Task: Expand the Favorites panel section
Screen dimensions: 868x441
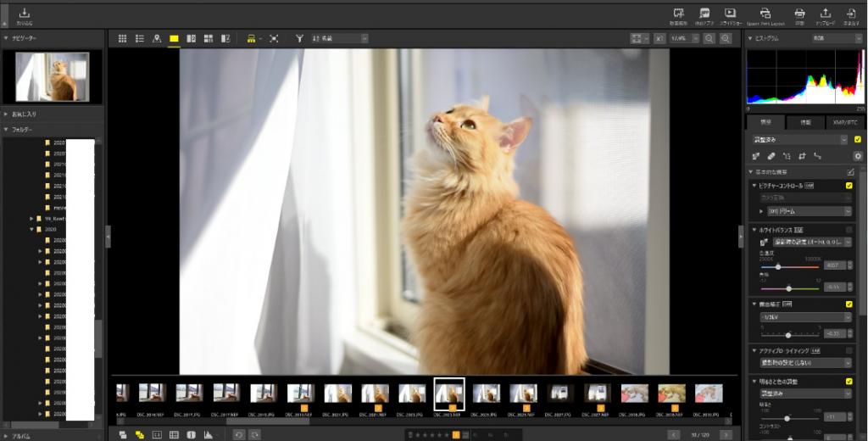Action: (7, 113)
